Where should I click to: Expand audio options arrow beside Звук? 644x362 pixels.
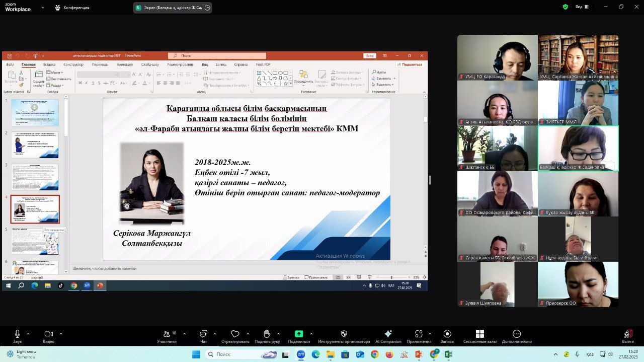pyautogui.click(x=28, y=334)
